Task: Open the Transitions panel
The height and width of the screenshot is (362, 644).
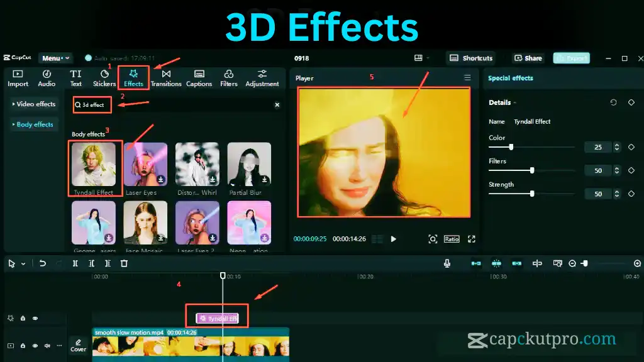Action: 166,78
